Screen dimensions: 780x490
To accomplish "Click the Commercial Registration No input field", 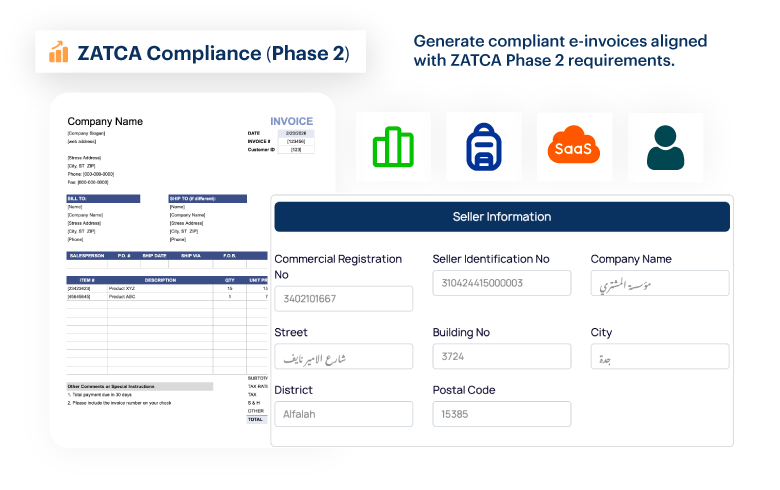I will [343, 298].
